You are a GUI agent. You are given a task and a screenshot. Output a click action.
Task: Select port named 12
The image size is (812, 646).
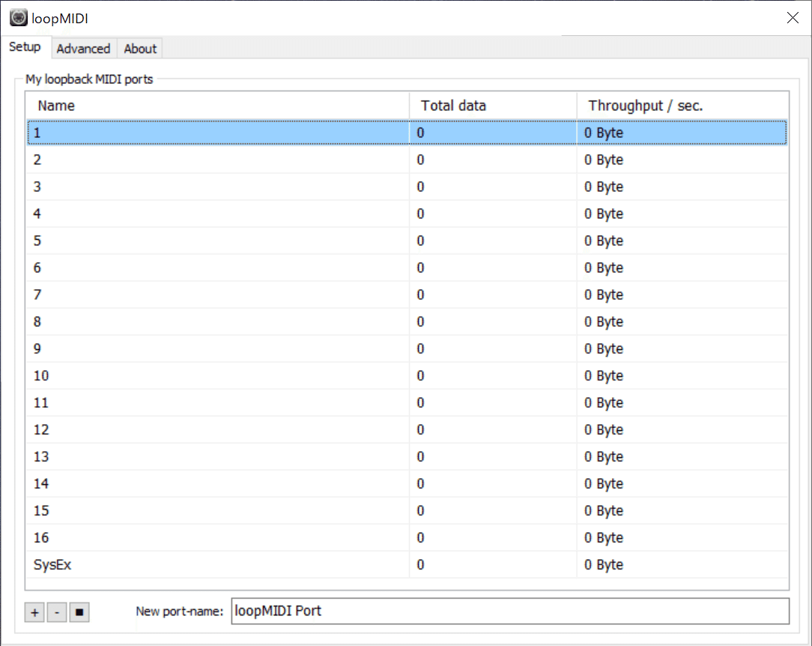coord(407,429)
